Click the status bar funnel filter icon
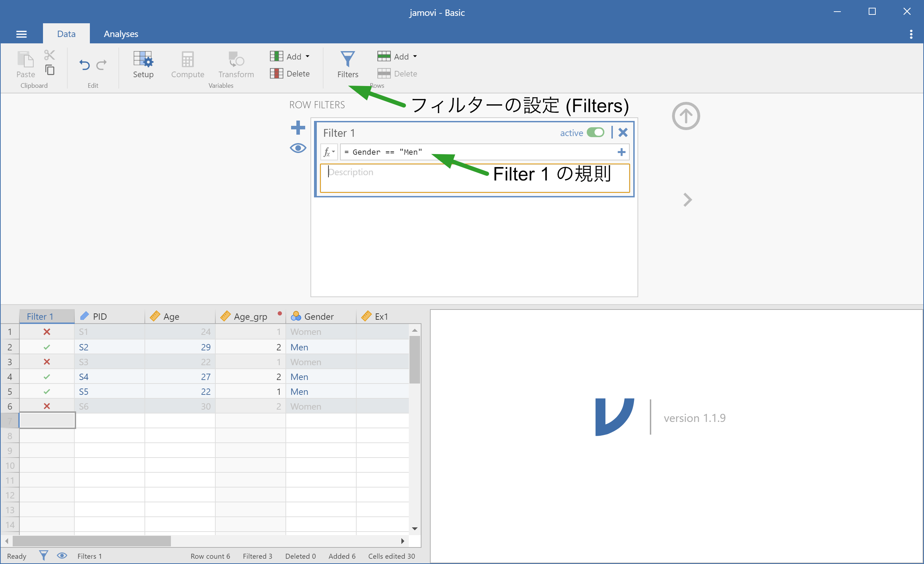 coord(43,556)
